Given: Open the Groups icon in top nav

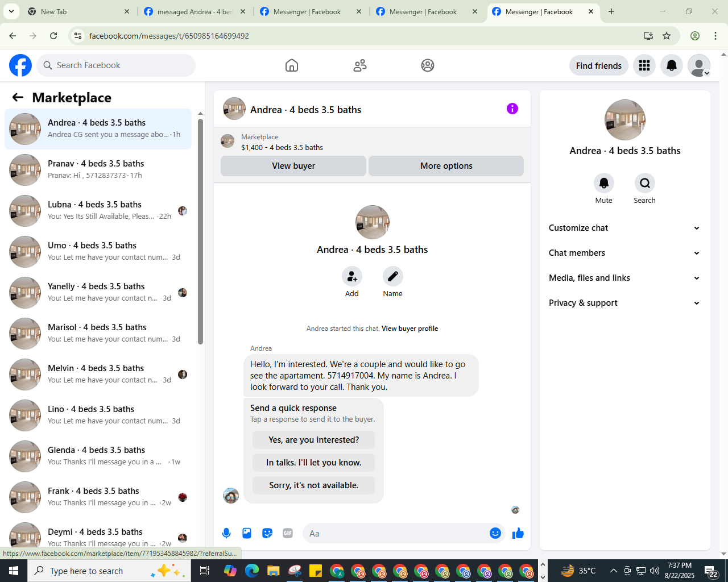Looking at the screenshot, I should point(428,65).
